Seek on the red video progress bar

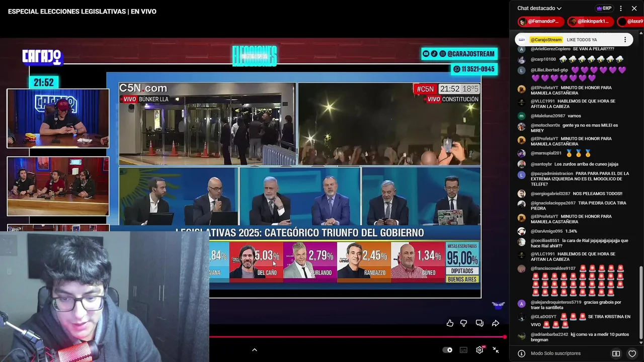pos(356,337)
